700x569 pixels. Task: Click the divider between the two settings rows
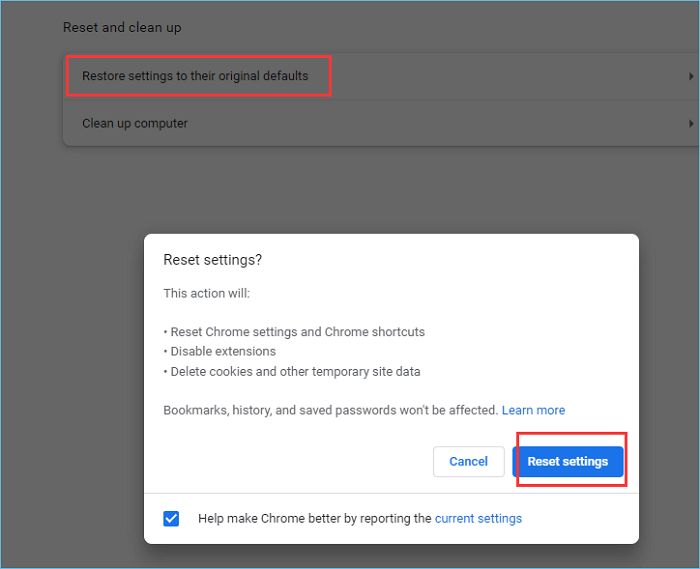tap(380, 100)
